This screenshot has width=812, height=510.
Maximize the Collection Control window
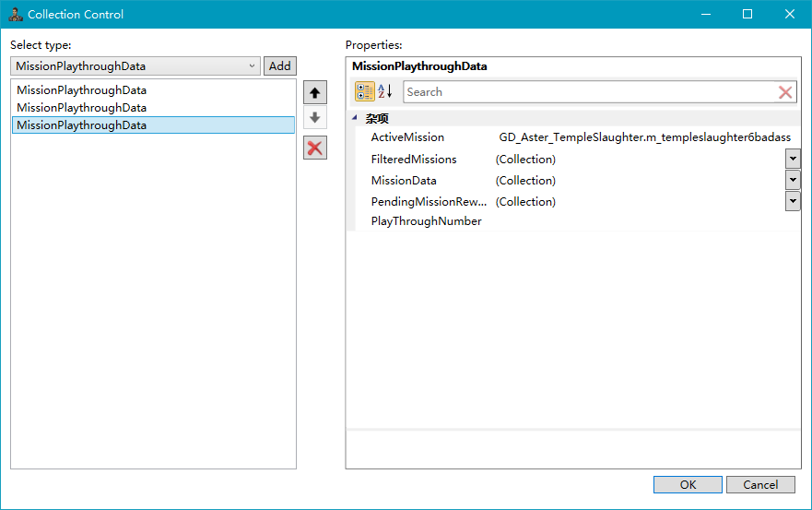click(747, 14)
